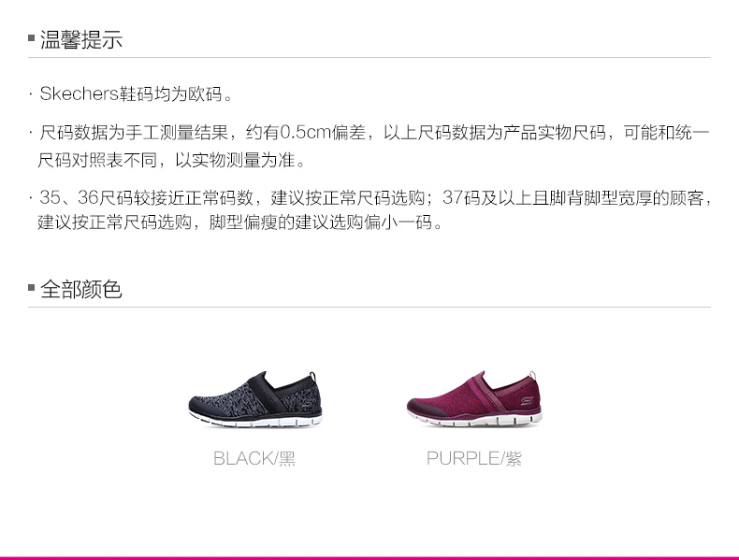Click the divider line under 温馨提示
The width and height of the screenshot is (739, 560).
click(x=369, y=57)
